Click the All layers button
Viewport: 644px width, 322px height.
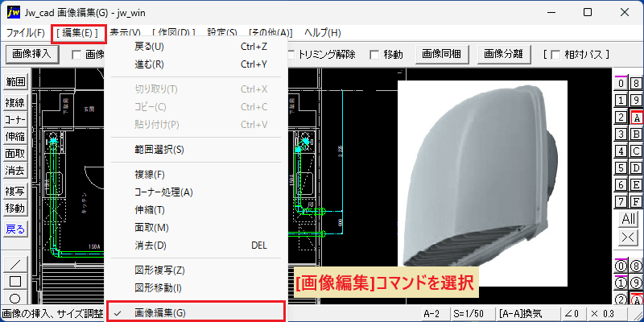pyautogui.click(x=629, y=220)
